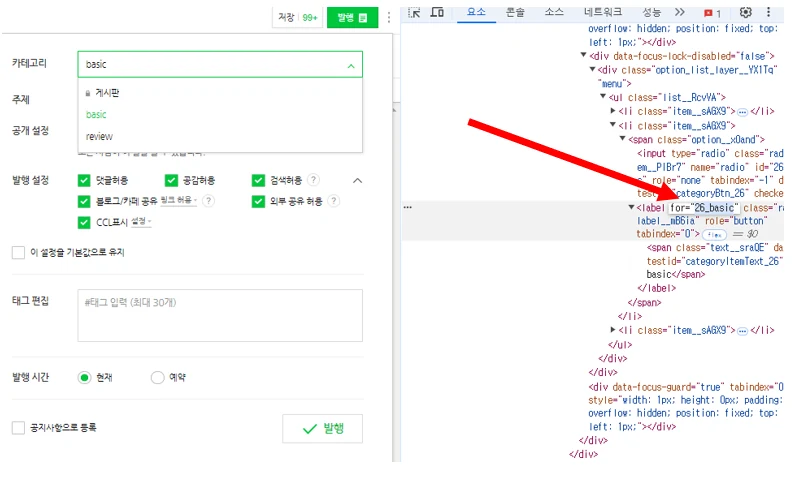Screen dimensions: 792x477
Task: Click the 99+ saved drafts count
Action: click(310, 18)
